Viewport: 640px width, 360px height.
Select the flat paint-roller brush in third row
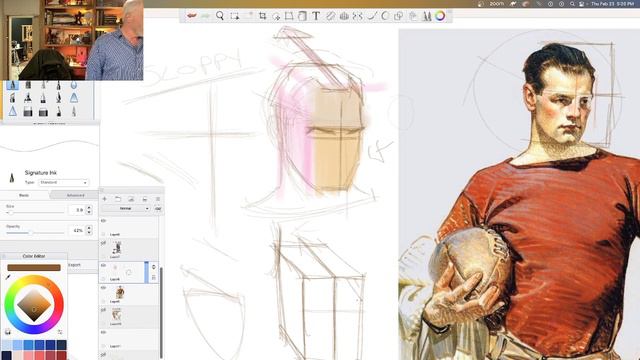28,111
